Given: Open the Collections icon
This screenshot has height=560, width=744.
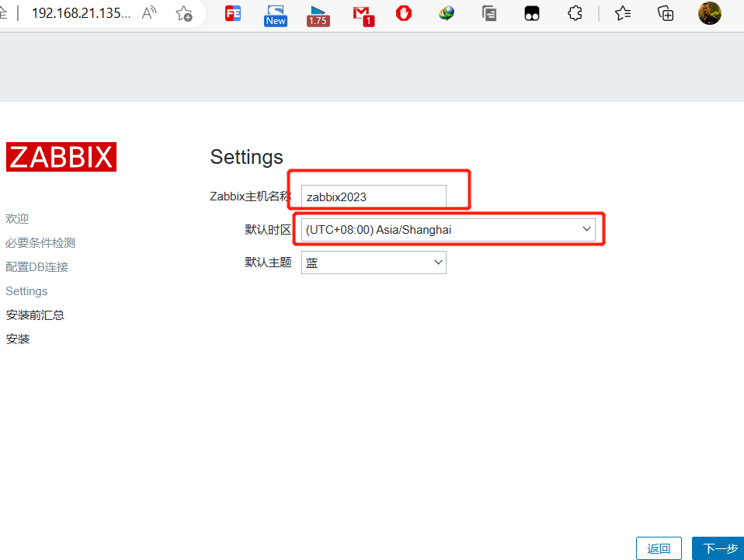Looking at the screenshot, I should pos(666,13).
